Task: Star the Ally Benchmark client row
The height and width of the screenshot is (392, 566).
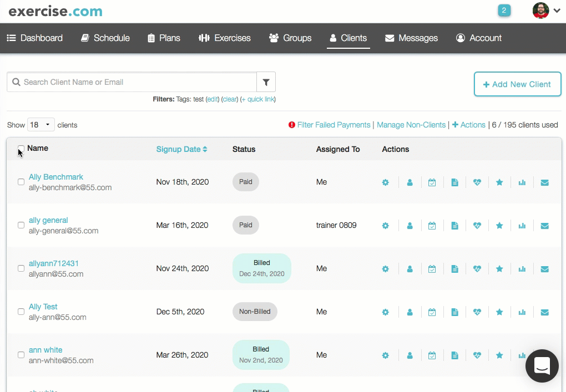Action: (x=499, y=182)
